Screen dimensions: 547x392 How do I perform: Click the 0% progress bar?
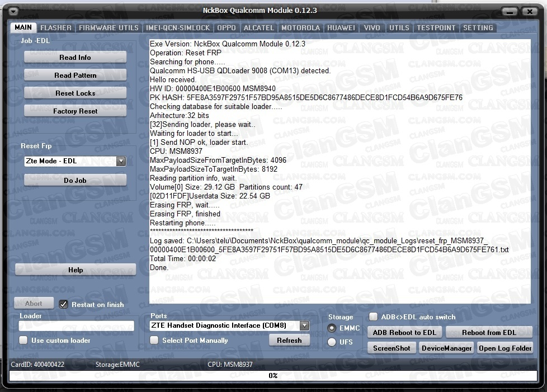point(273,376)
